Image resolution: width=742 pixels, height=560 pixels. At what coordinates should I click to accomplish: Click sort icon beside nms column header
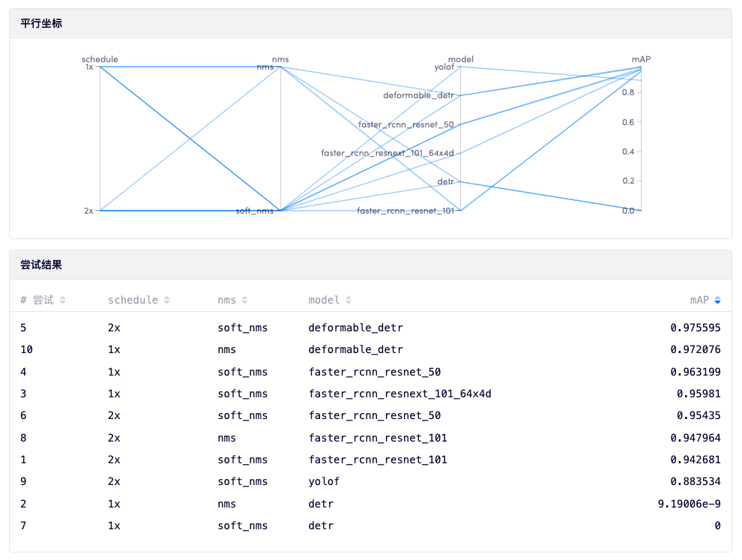pos(244,300)
